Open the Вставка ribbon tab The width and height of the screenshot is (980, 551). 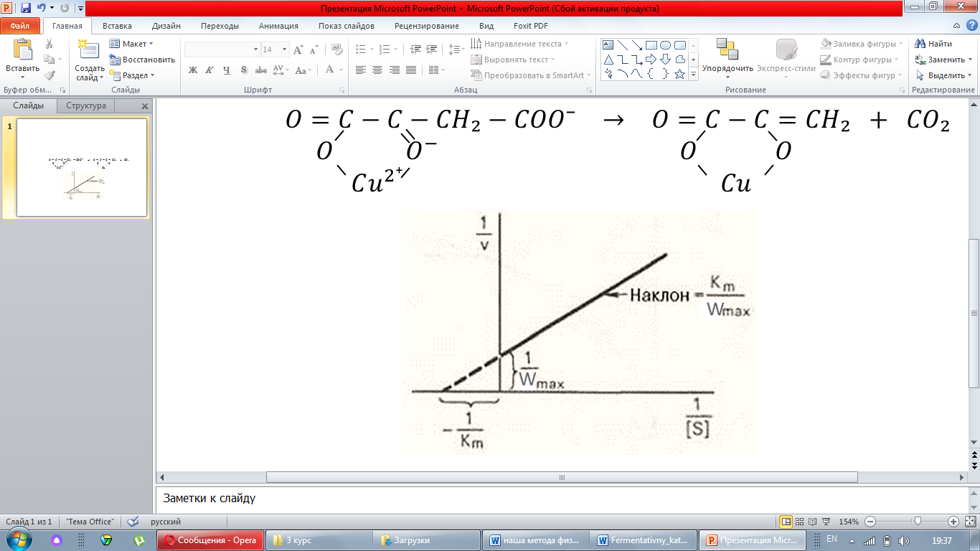point(117,26)
